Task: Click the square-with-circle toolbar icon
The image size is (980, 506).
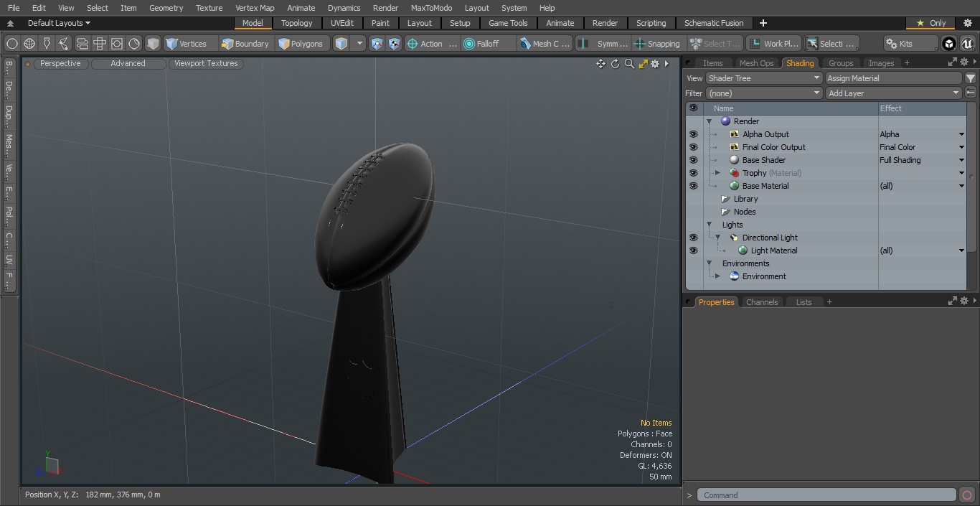Action: 117,44
